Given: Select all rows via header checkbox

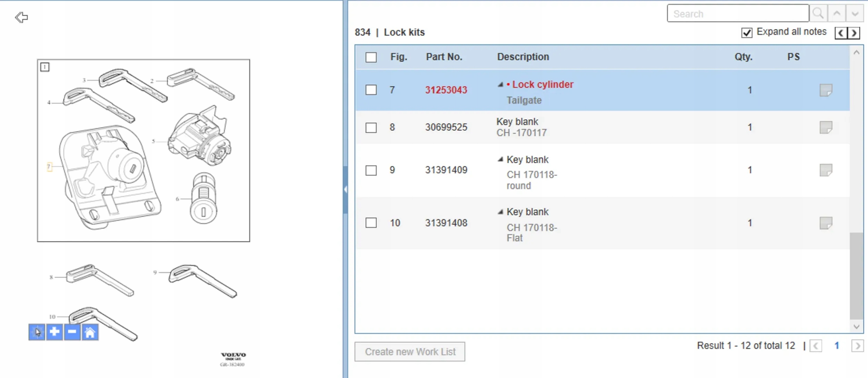Looking at the screenshot, I should pyautogui.click(x=371, y=57).
